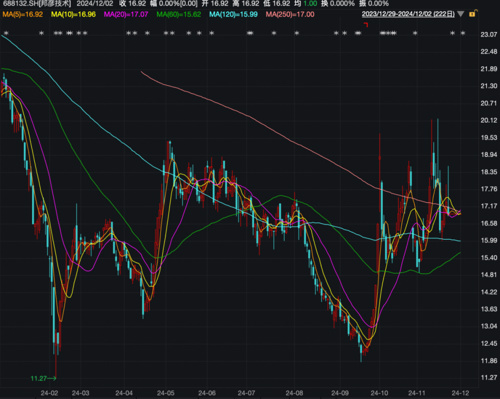500x399 pixels.
Task: Click the 15.99 price axis label
Action: (x=489, y=240)
